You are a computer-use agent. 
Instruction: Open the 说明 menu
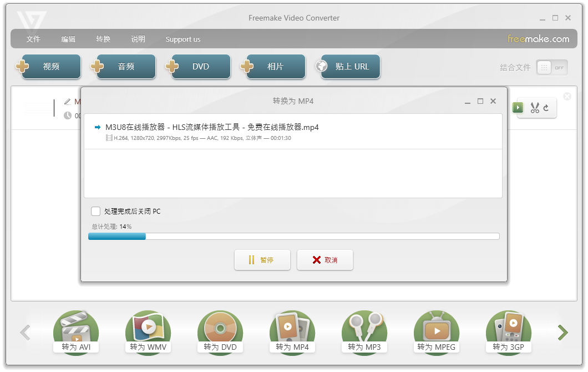(138, 39)
